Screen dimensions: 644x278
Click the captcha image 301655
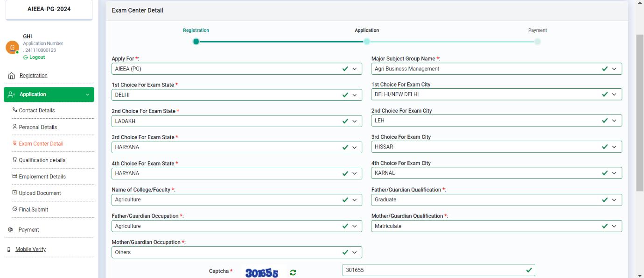[x=262, y=273]
